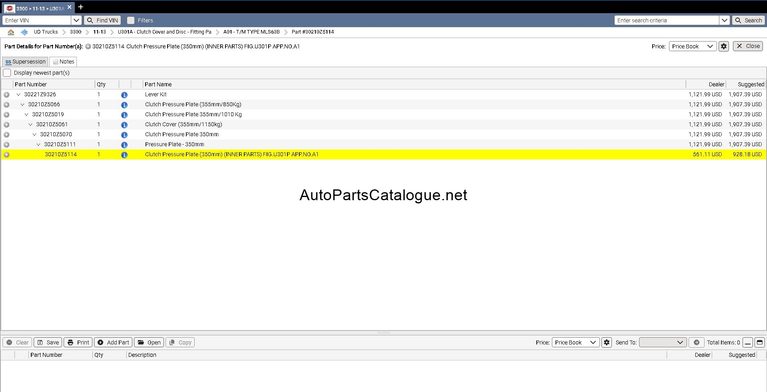Open the Enter VIN dropdown arrow

(x=76, y=21)
